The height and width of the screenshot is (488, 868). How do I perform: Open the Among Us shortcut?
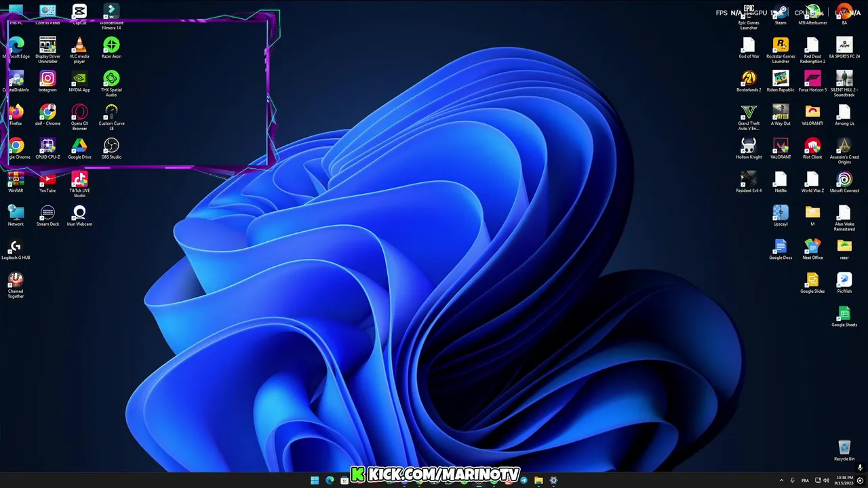tap(844, 115)
